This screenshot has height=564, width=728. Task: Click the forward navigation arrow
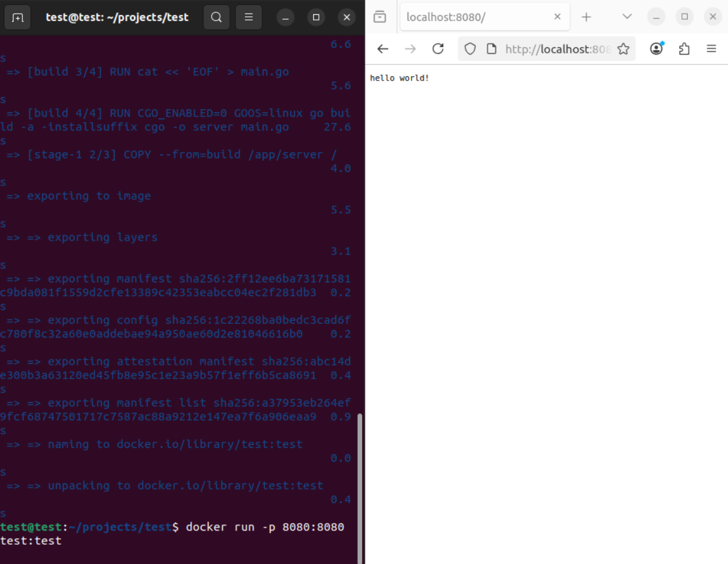(411, 49)
